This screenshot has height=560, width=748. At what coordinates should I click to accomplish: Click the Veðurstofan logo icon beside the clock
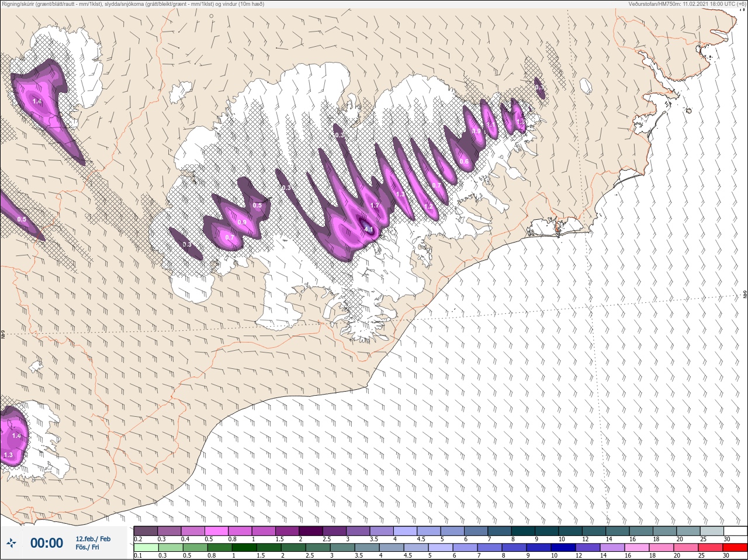[11, 543]
